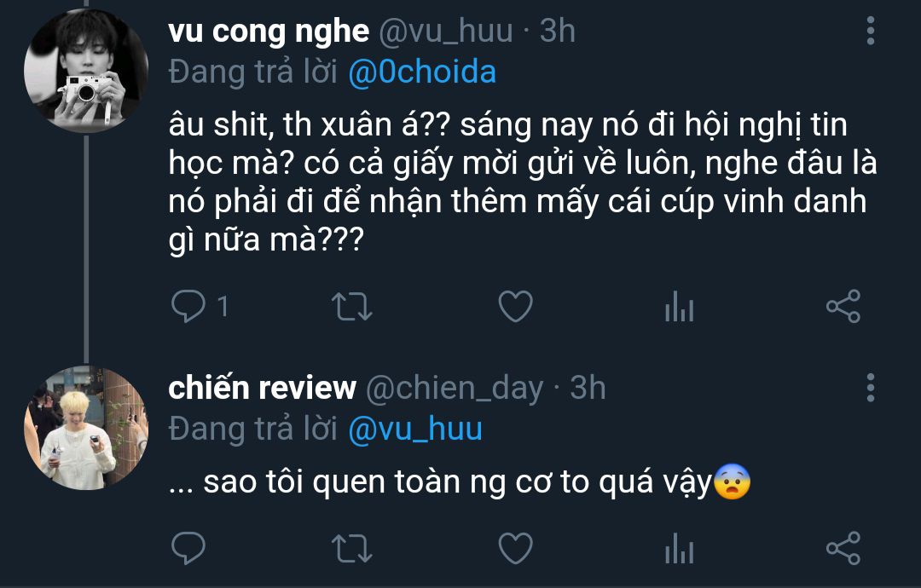View analytics for vu cong nghe's tweet
The image size is (921, 588).
[x=679, y=307]
